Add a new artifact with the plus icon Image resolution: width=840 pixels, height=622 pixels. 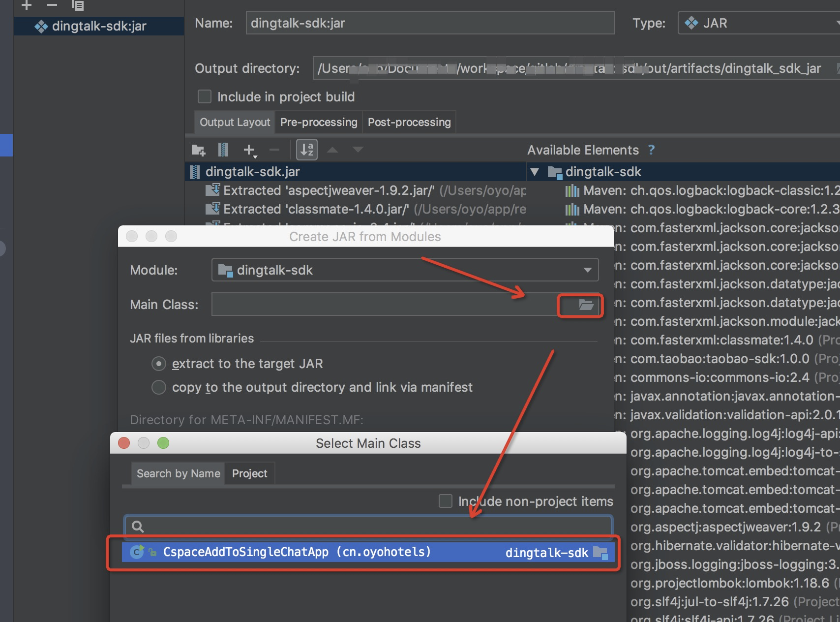coord(26,6)
